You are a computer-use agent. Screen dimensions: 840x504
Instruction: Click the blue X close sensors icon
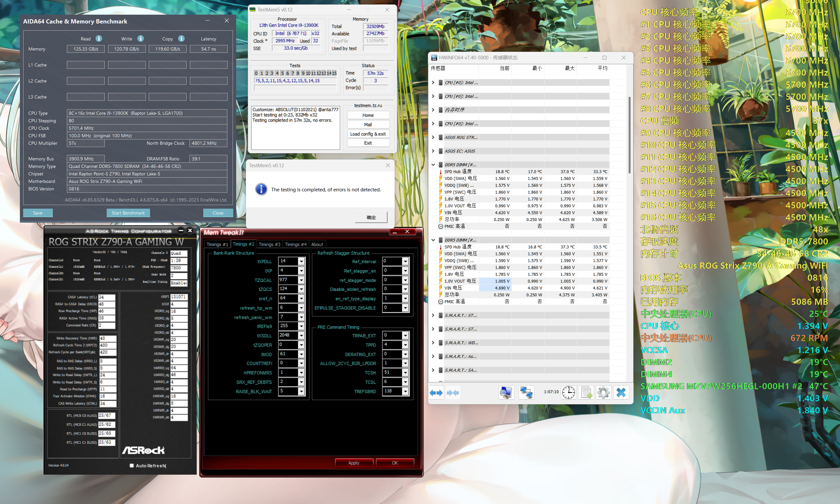pyautogui.click(x=621, y=393)
